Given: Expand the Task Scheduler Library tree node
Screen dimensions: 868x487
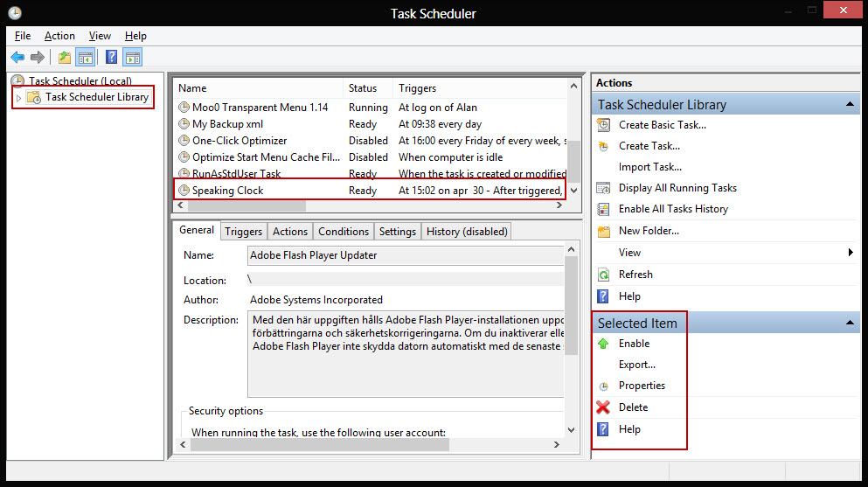Looking at the screenshot, I should pyautogui.click(x=18, y=98).
